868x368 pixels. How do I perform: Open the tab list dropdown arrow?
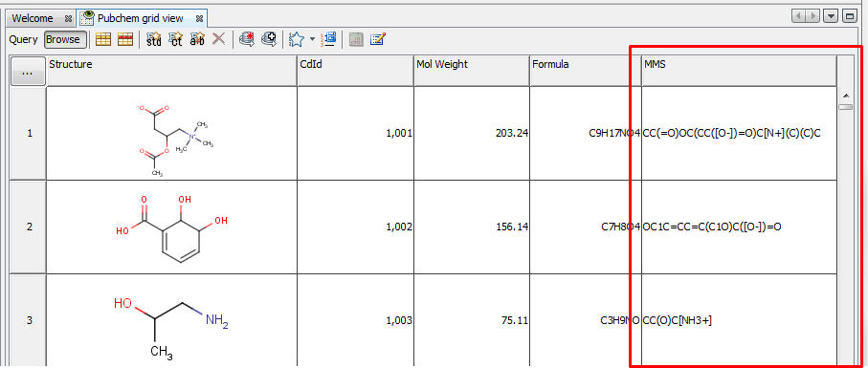(x=831, y=16)
